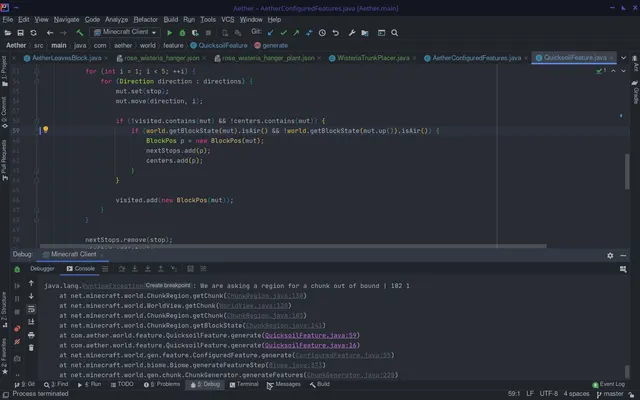The width and height of the screenshot is (640, 400).
Task: Click the editor vertical scrollbar thumb
Action: point(627,171)
